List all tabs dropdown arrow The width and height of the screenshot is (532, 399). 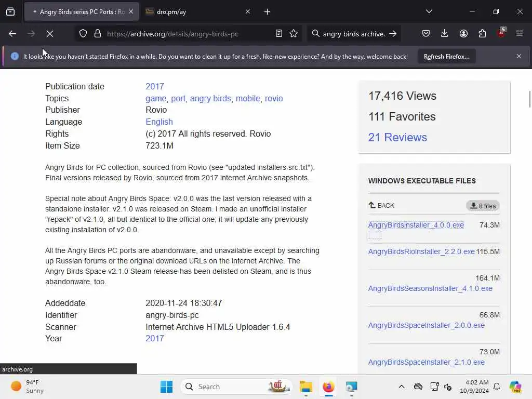click(429, 12)
